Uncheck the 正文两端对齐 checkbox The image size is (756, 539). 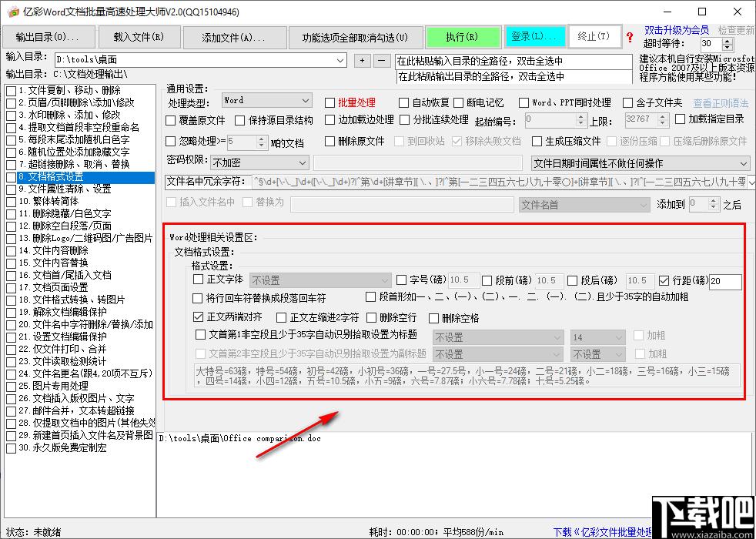tap(198, 317)
